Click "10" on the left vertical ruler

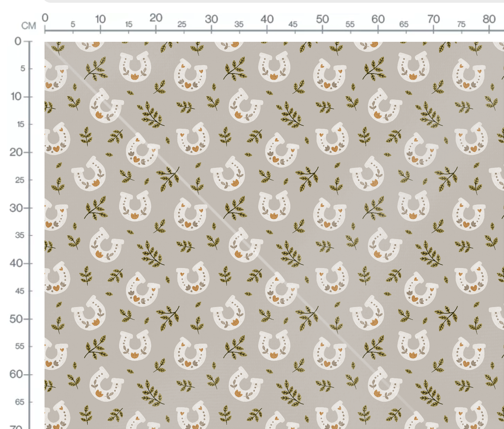point(16,96)
